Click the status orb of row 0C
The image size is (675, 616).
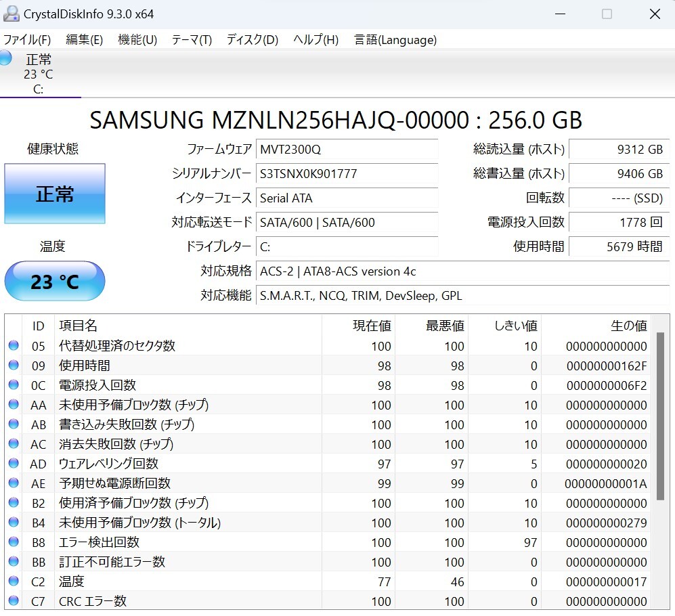(14, 384)
